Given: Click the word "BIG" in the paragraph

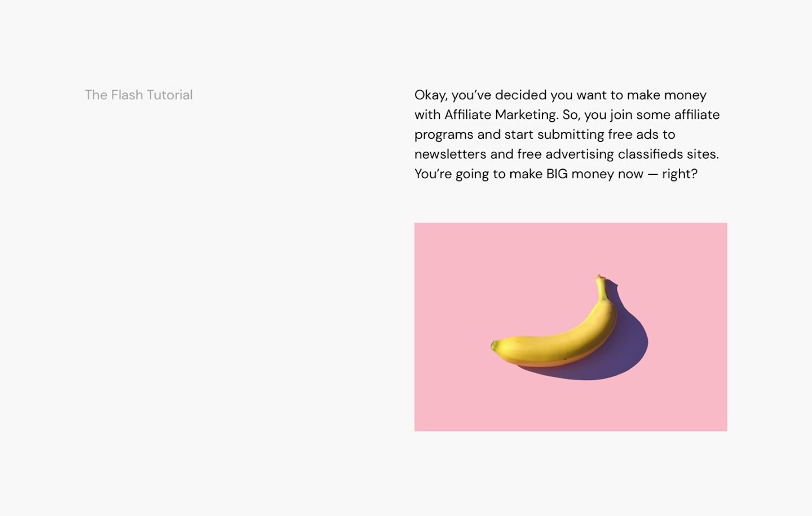Looking at the screenshot, I should click(557, 174).
